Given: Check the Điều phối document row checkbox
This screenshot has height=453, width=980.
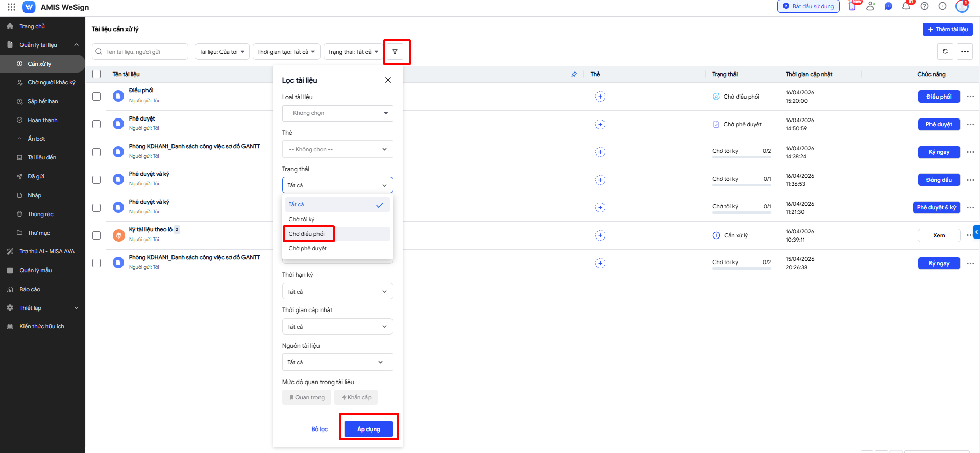Looking at the screenshot, I should click(x=96, y=97).
